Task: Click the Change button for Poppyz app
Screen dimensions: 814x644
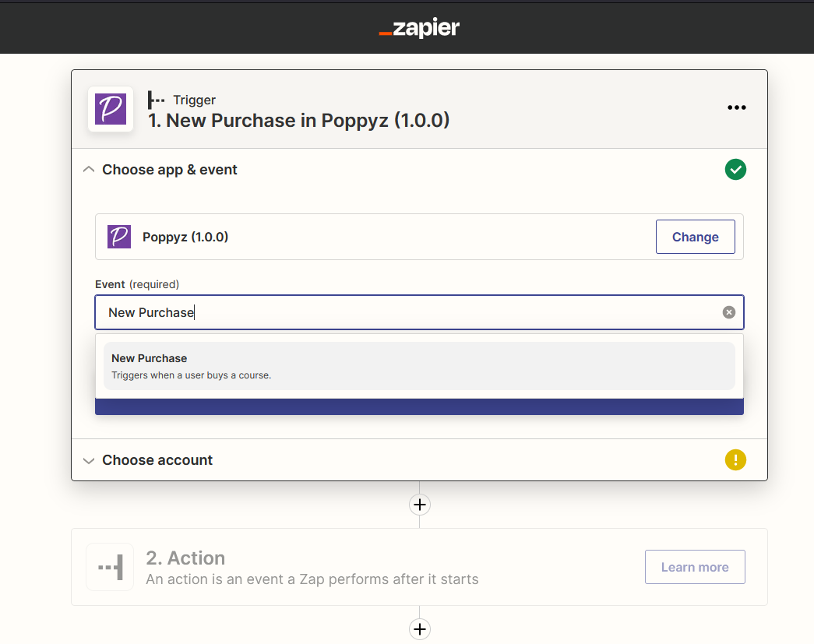Action: tap(695, 237)
